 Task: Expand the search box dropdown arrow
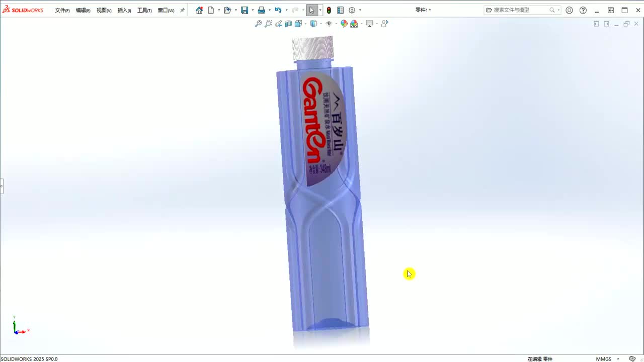pyautogui.click(x=558, y=10)
